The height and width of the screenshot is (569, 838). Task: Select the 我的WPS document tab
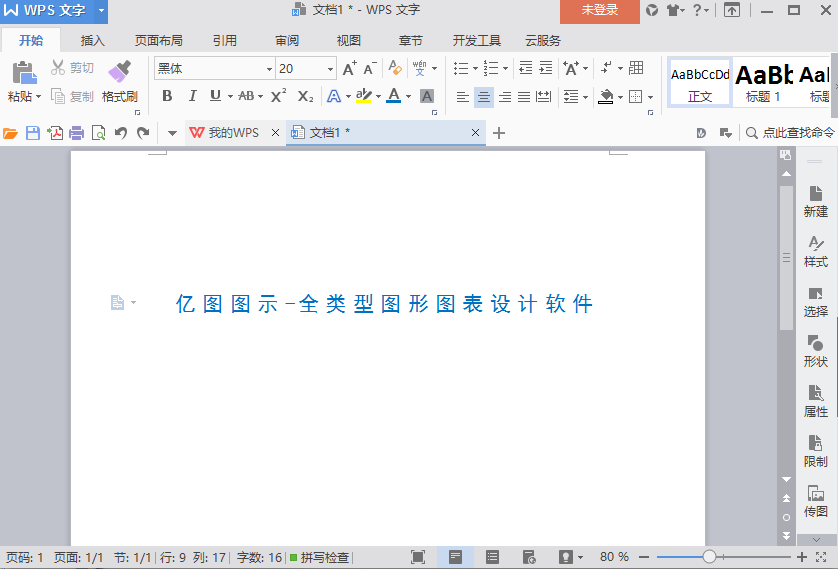234,133
